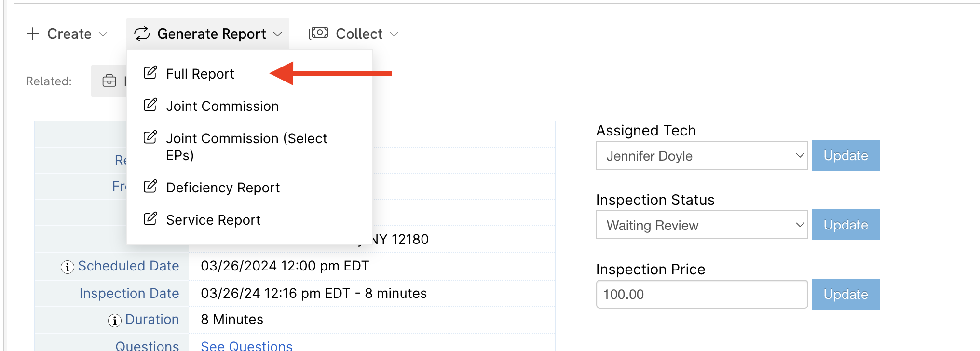The width and height of the screenshot is (980, 351).
Task: Click the edit icon beside Joint Commission
Action: [150, 105]
